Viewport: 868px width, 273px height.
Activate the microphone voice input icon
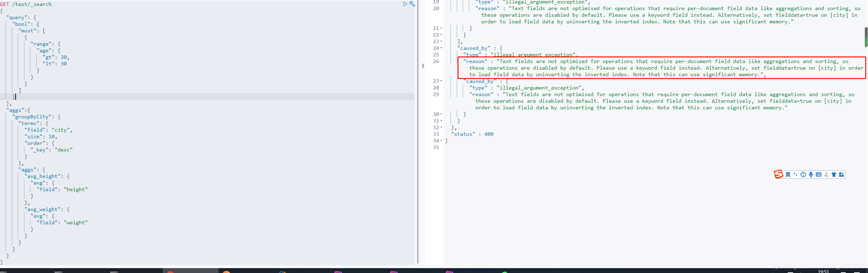click(811, 174)
